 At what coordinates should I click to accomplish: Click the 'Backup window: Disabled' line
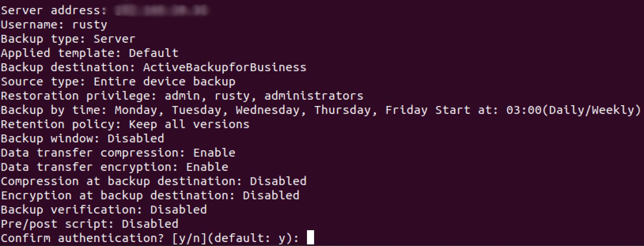[82, 138]
